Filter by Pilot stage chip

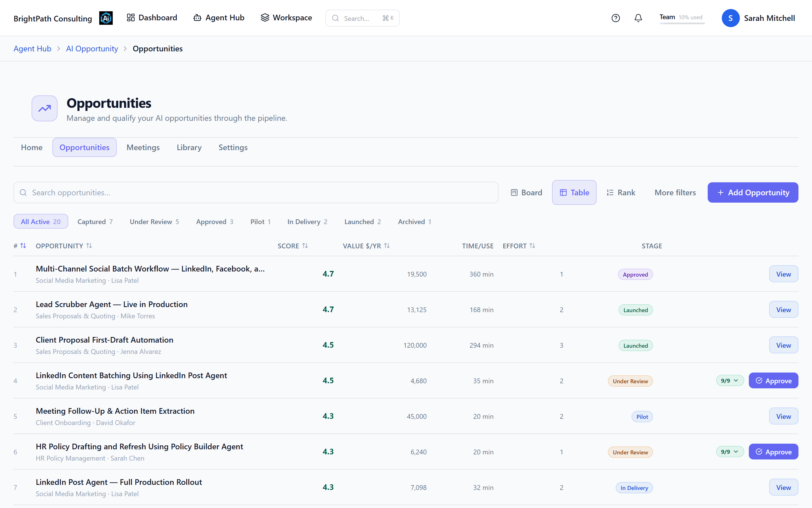261,222
